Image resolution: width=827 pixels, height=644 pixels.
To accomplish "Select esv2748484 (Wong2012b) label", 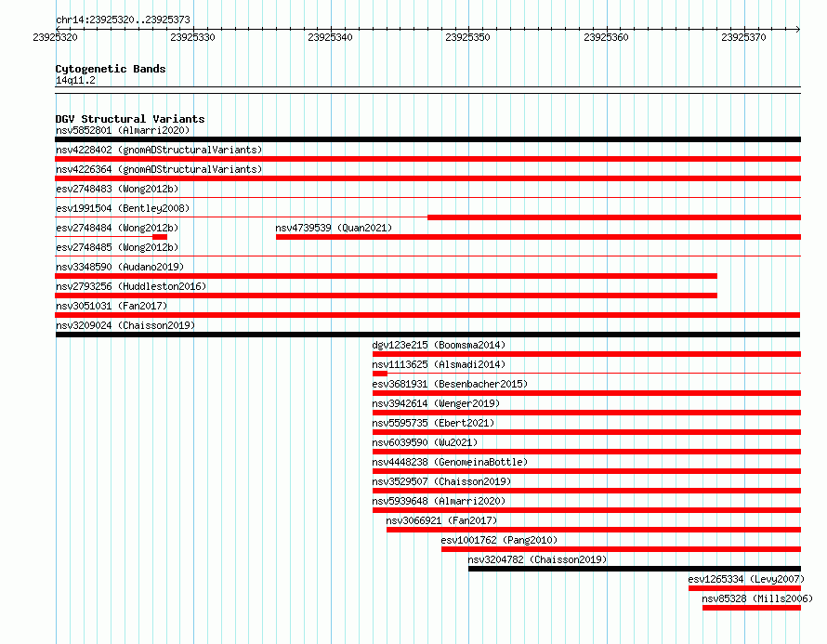I will click(x=117, y=228).
